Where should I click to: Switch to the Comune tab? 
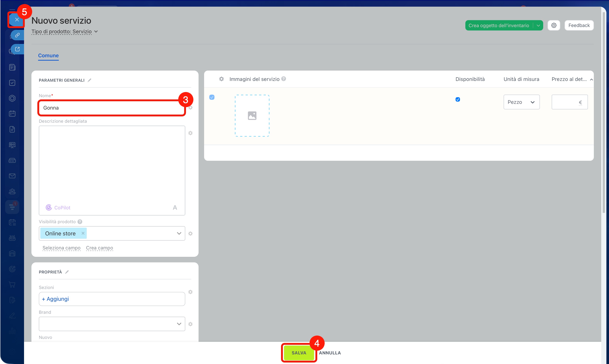(x=48, y=55)
